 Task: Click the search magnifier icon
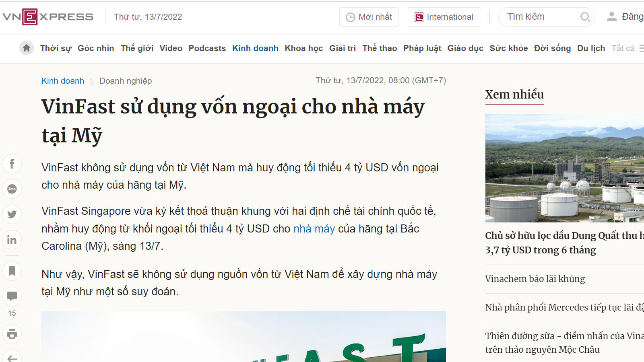coord(585,17)
